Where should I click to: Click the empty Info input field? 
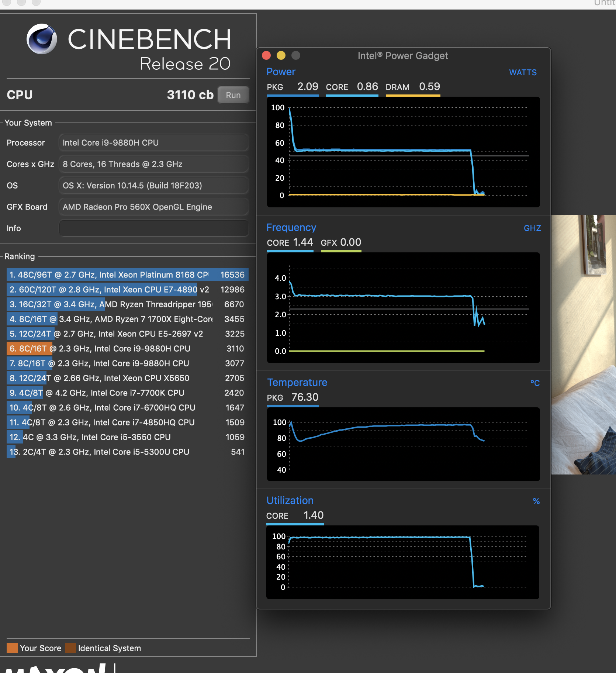tap(153, 228)
